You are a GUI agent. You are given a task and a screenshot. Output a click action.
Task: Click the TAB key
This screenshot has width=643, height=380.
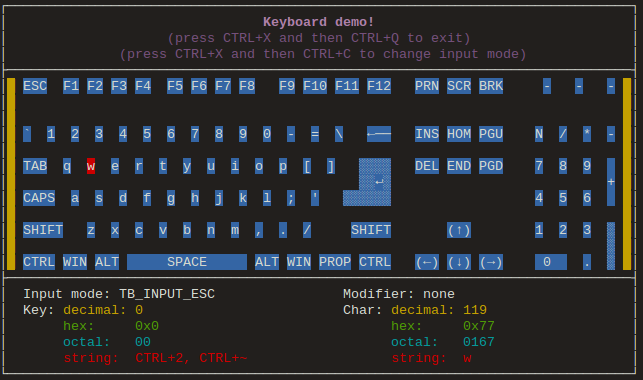(x=35, y=166)
